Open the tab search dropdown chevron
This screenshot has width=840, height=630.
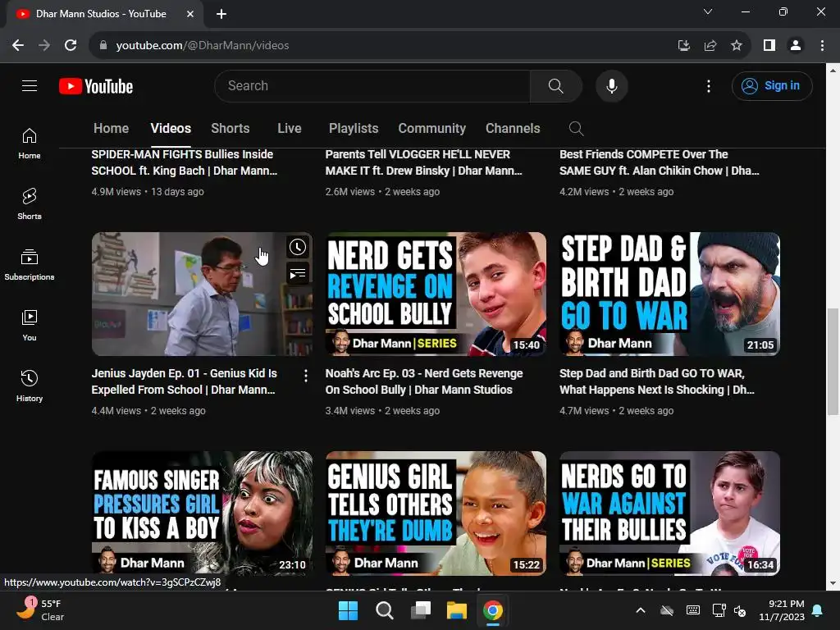click(708, 11)
